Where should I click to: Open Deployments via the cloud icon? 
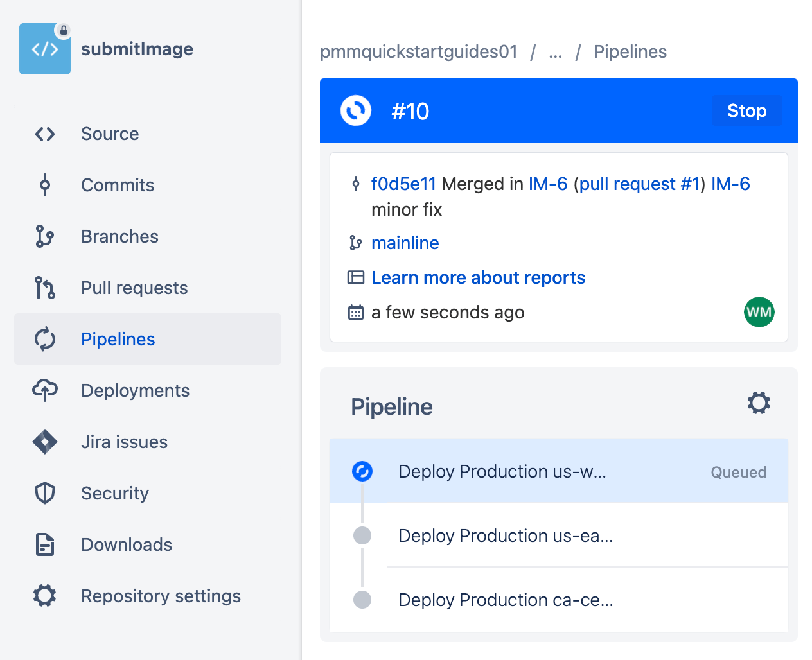44,390
